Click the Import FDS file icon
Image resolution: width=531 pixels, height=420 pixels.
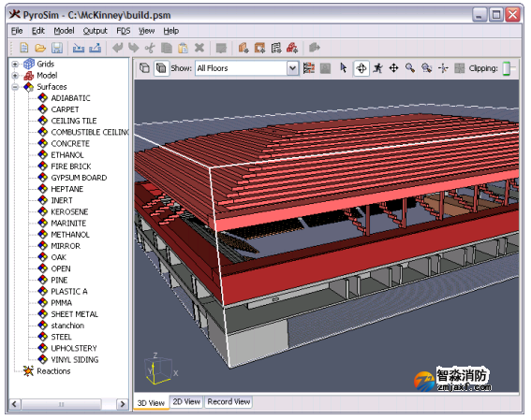click(x=79, y=48)
